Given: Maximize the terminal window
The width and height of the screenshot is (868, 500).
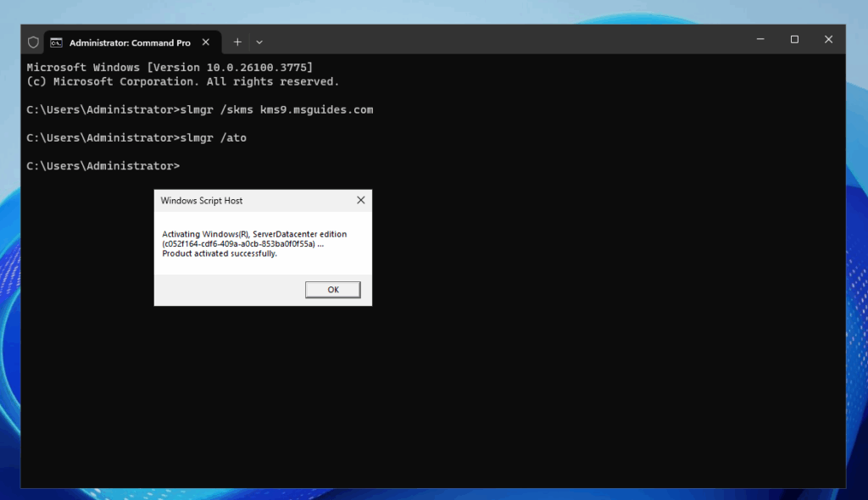Looking at the screenshot, I should click(x=794, y=40).
